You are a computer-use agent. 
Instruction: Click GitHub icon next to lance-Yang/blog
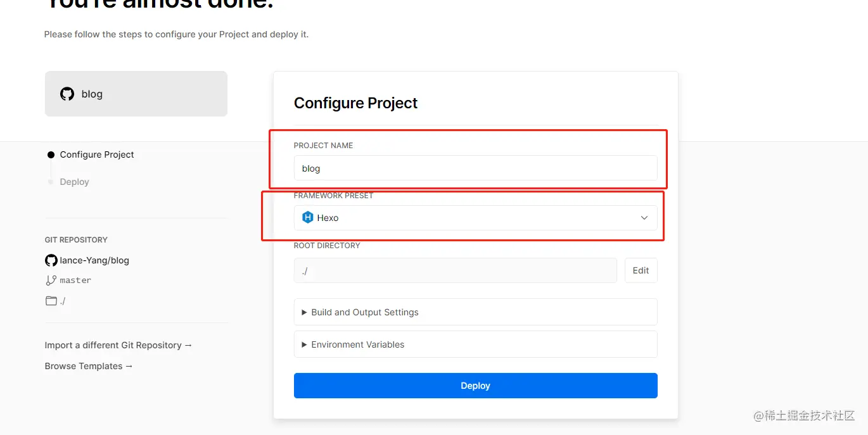pos(51,260)
